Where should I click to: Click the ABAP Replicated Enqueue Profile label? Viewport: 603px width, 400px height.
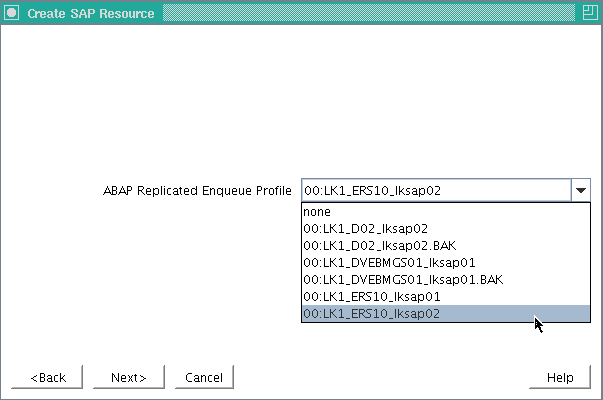[x=197, y=190]
